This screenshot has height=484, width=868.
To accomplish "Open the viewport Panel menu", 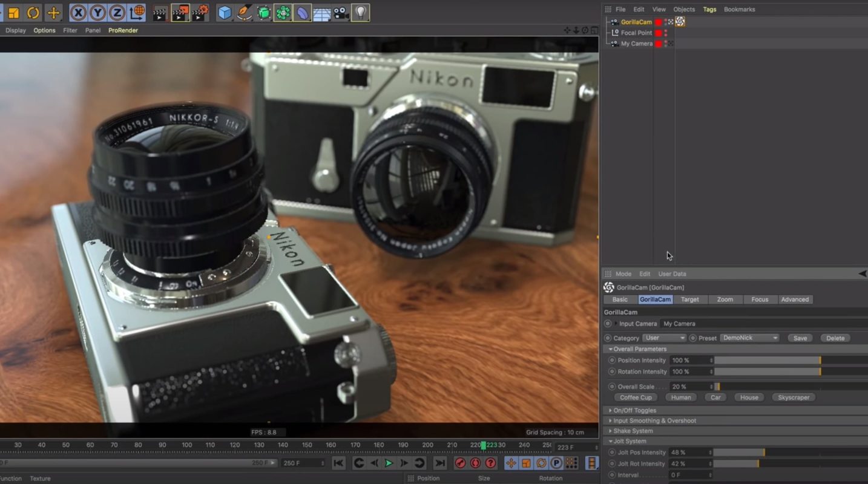I will click(x=93, y=30).
